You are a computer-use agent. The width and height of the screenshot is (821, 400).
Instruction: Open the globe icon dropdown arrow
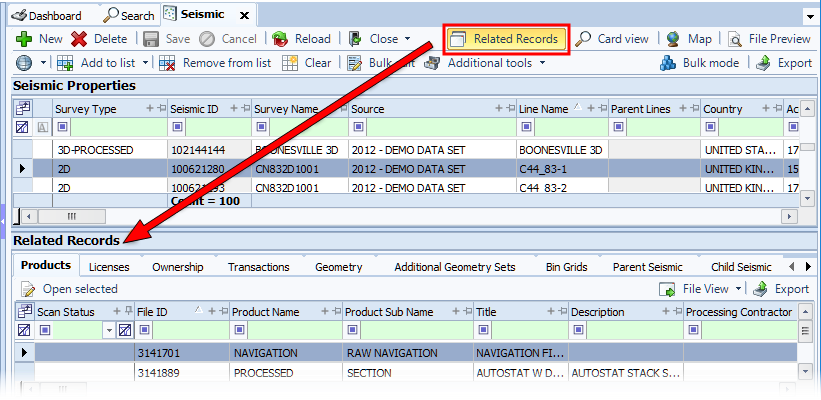[x=43, y=63]
